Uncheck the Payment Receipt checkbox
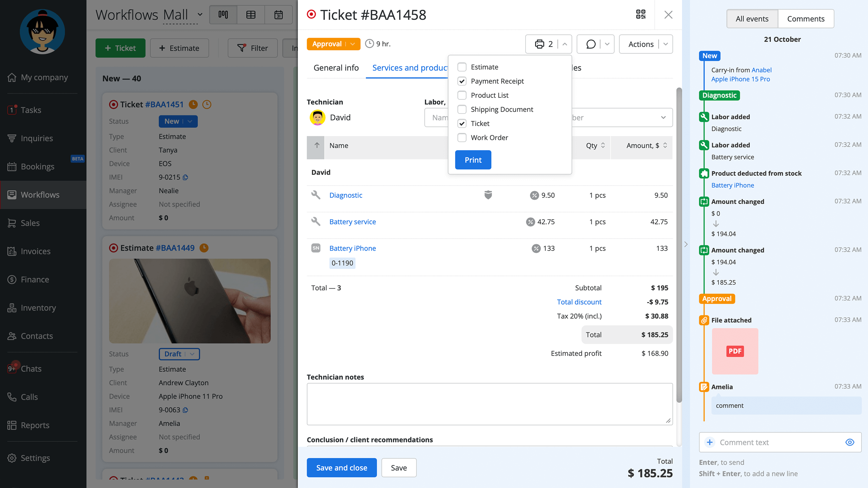868x488 pixels. (462, 81)
